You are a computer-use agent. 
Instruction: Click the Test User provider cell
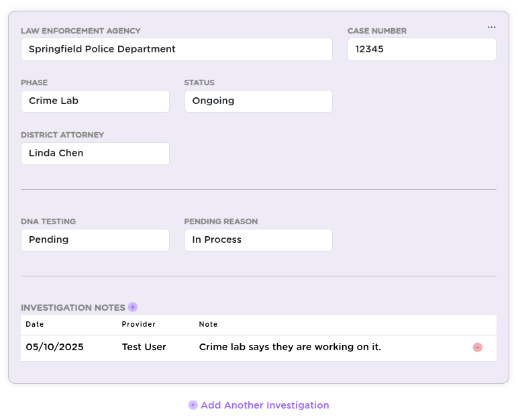(x=144, y=347)
